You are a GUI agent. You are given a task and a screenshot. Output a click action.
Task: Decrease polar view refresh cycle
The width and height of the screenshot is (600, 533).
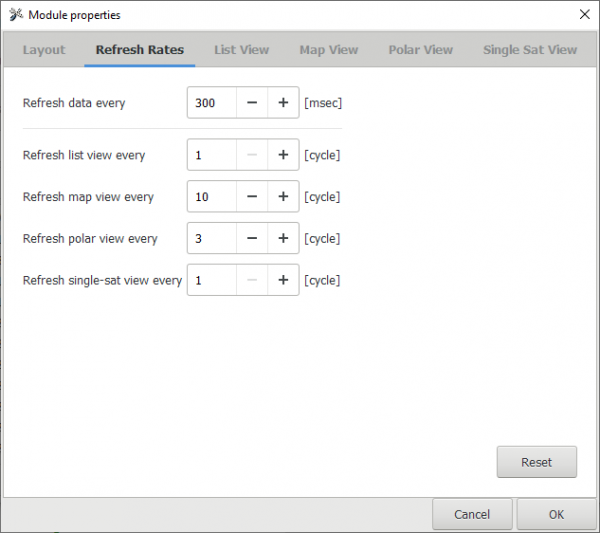[x=252, y=239]
